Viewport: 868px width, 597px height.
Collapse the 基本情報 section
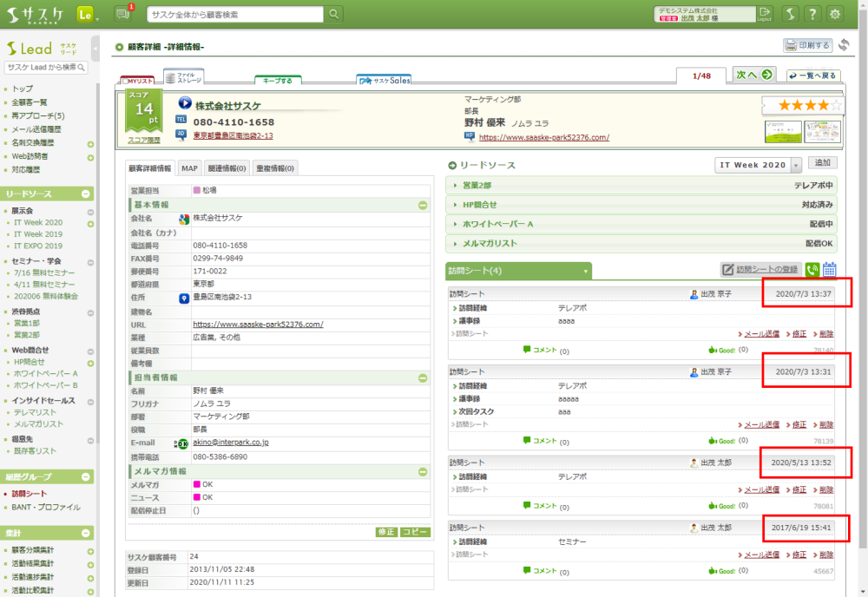point(422,206)
